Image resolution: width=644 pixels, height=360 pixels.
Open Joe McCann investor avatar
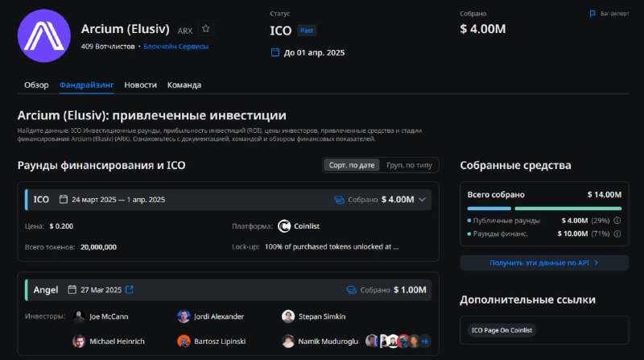tap(79, 317)
